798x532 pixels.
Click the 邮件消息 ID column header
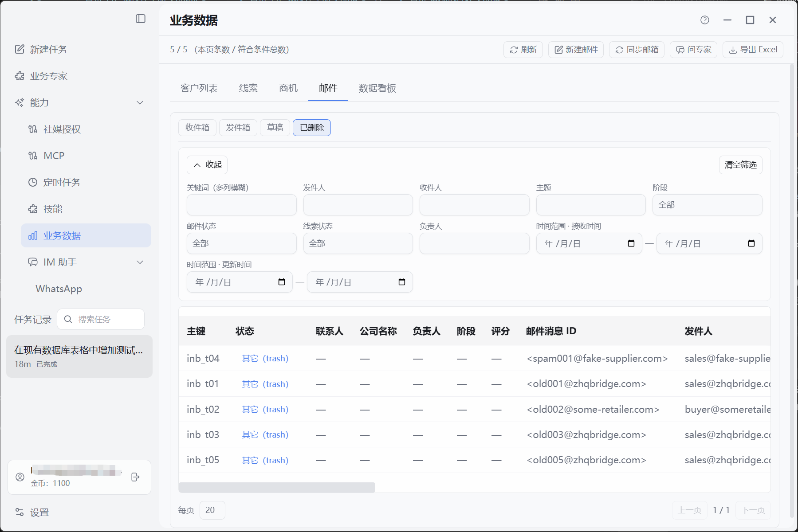[x=551, y=331]
